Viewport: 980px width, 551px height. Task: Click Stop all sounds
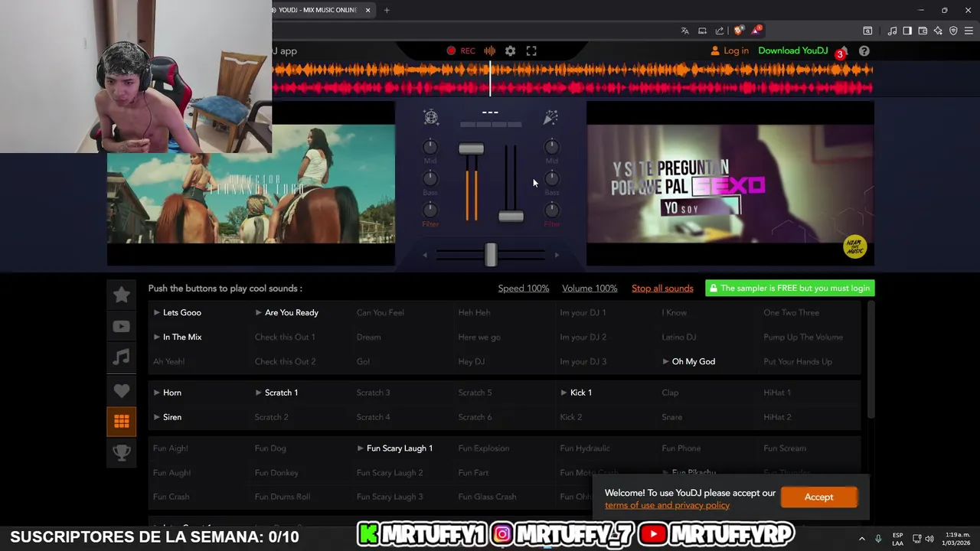[x=662, y=289]
